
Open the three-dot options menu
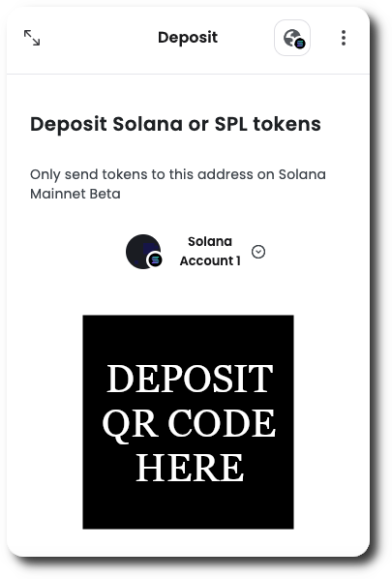pos(344,38)
